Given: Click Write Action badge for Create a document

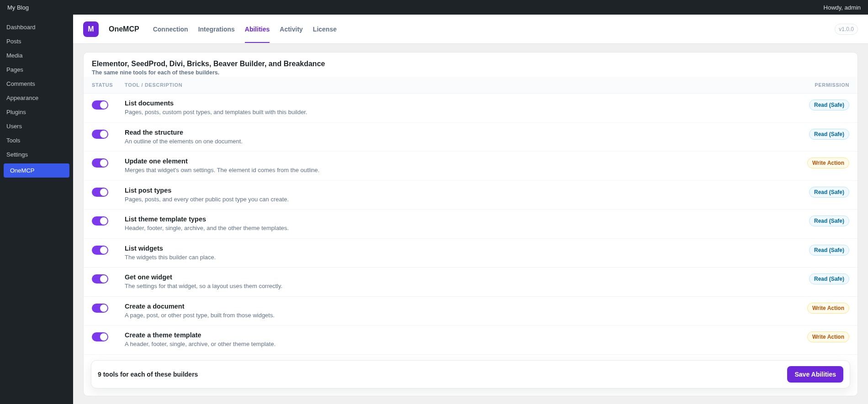Looking at the screenshot, I should click(x=828, y=308).
